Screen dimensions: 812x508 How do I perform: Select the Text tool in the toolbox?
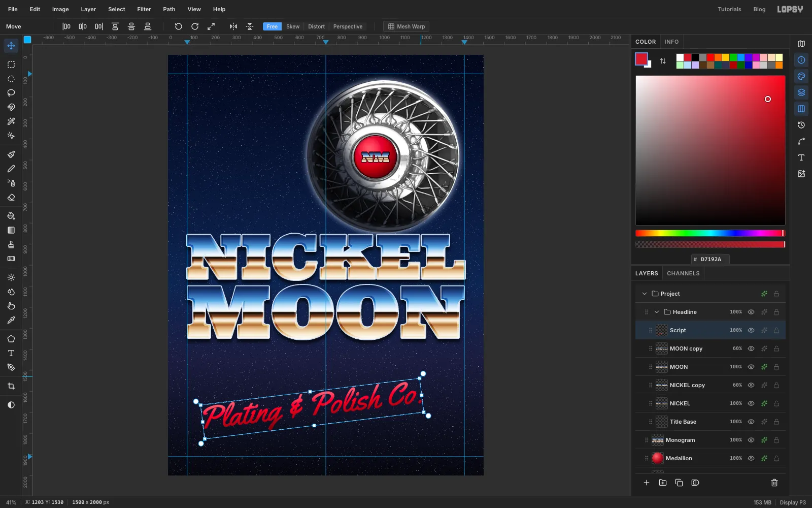tap(11, 353)
